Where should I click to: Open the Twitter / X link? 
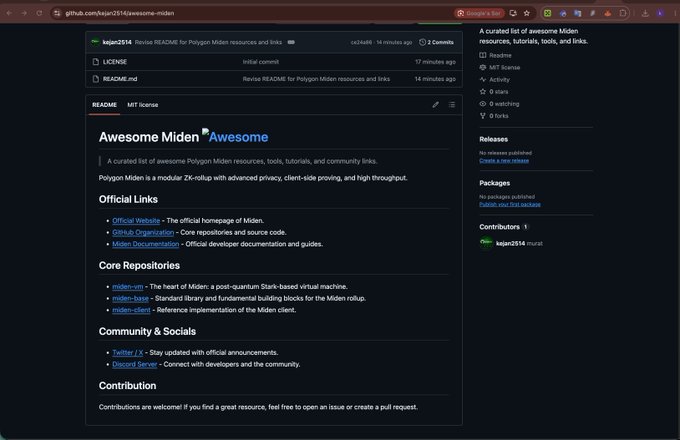click(128, 352)
